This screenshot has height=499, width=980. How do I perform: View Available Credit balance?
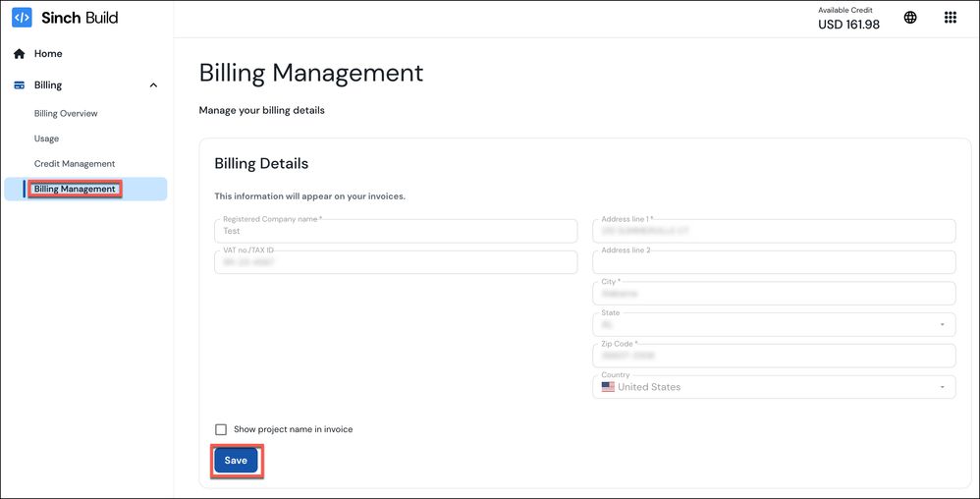coord(848,19)
